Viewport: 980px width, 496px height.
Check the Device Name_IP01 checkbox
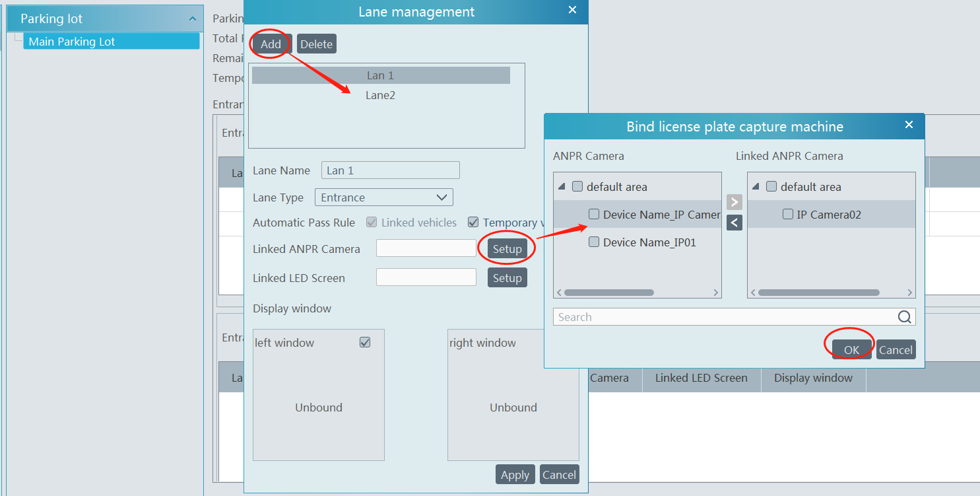594,242
